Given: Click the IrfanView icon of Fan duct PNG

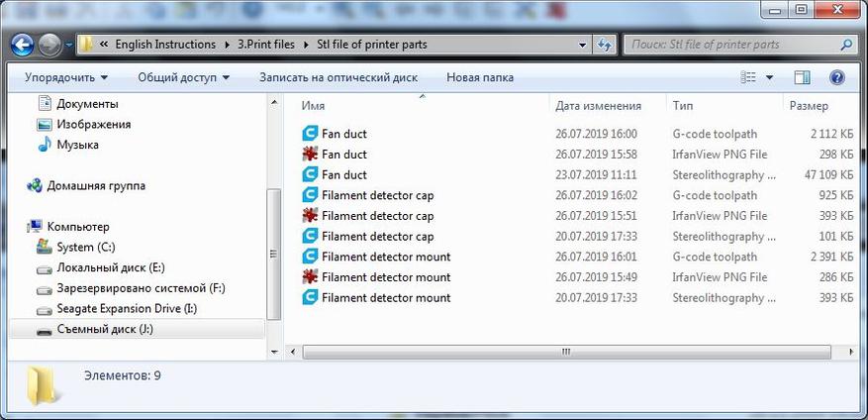Looking at the screenshot, I should click(310, 155).
